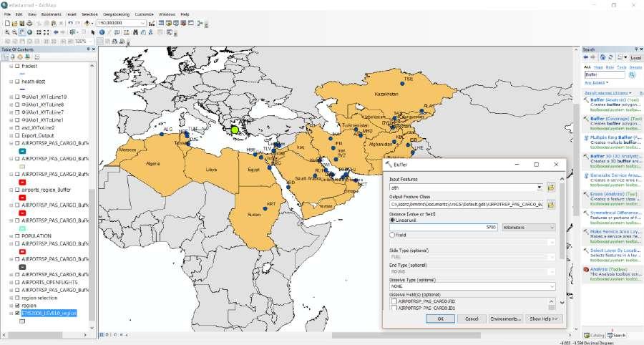Open the Add Data dropdown arrow
The image size is (644, 345).
(92, 24)
